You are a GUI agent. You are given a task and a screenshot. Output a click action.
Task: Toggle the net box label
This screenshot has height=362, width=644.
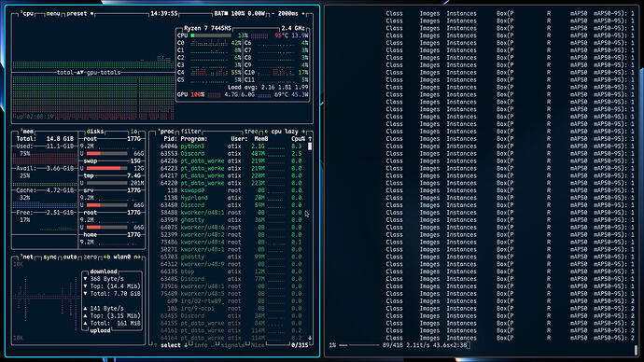tap(27, 257)
